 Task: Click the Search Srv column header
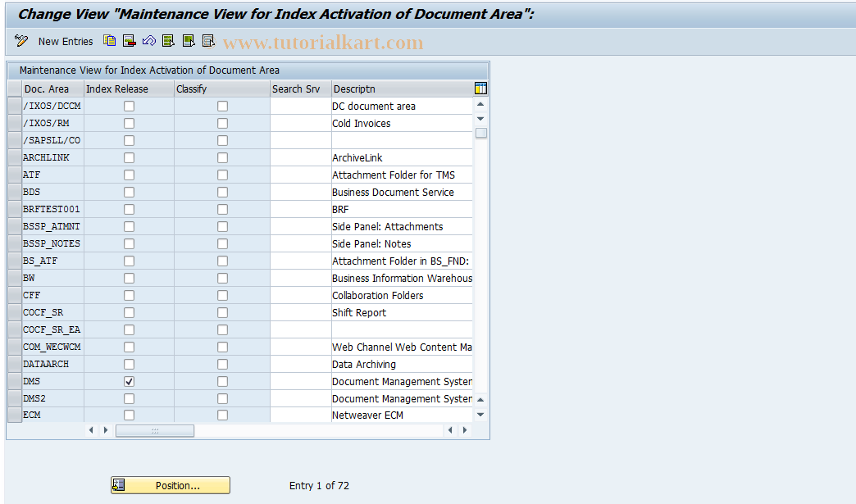[301, 89]
